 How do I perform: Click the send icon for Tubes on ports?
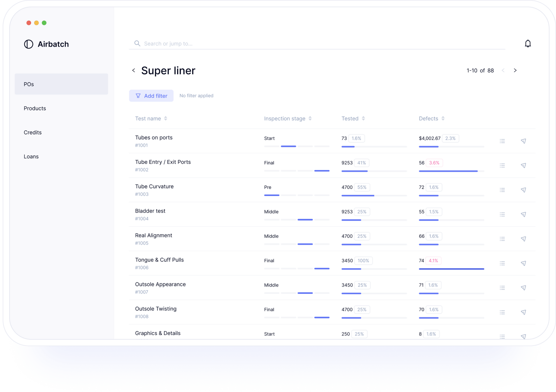[523, 141]
